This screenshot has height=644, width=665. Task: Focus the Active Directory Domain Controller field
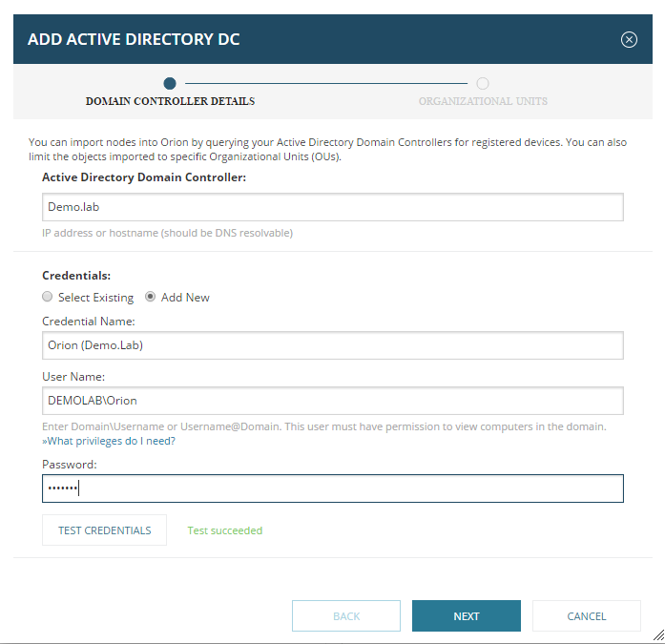tap(332, 207)
